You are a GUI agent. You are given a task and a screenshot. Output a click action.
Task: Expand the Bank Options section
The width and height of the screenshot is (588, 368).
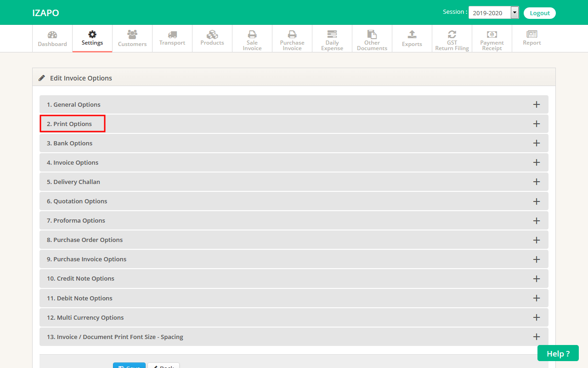pyautogui.click(x=70, y=143)
